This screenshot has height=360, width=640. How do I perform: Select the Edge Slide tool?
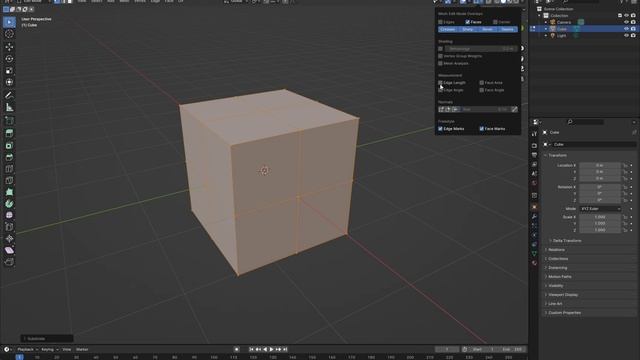pos(9,227)
